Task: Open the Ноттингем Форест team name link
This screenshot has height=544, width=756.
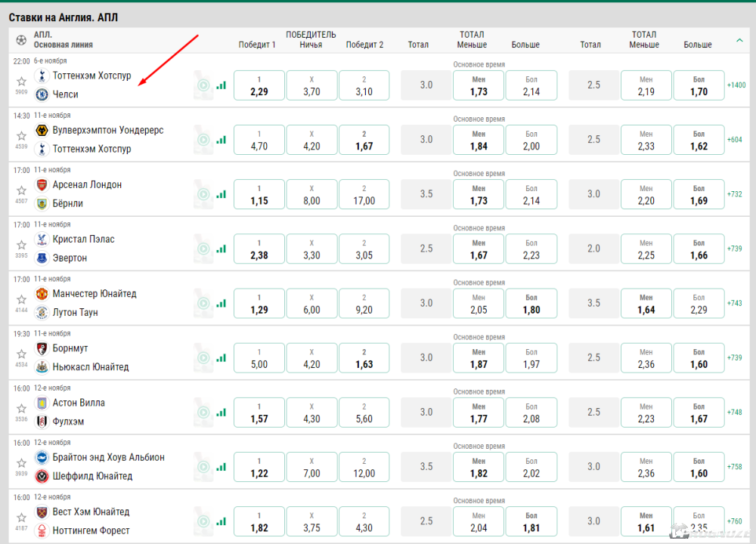Action: pyautogui.click(x=91, y=530)
